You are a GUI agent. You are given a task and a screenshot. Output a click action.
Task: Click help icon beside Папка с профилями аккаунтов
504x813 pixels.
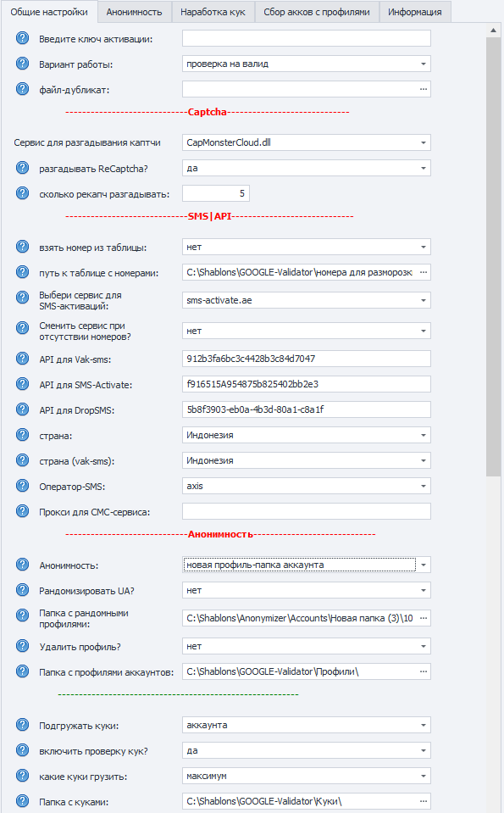click(x=22, y=671)
